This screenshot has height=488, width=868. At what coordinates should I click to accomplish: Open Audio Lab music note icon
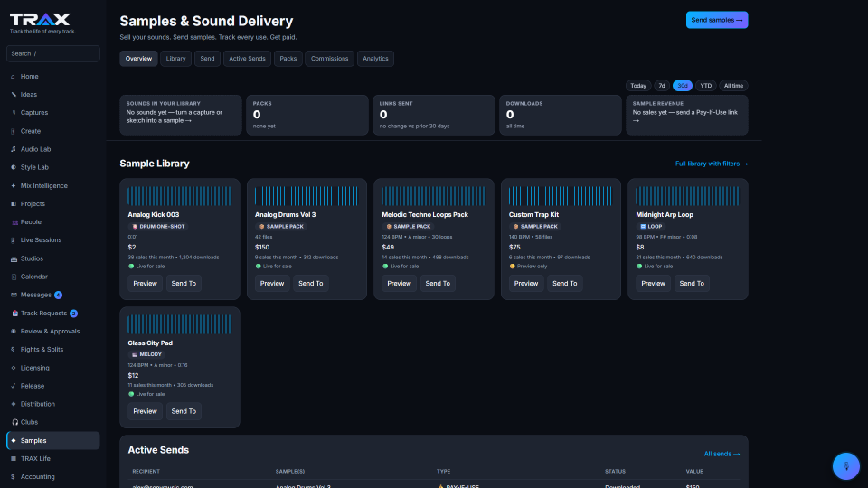coord(14,149)
